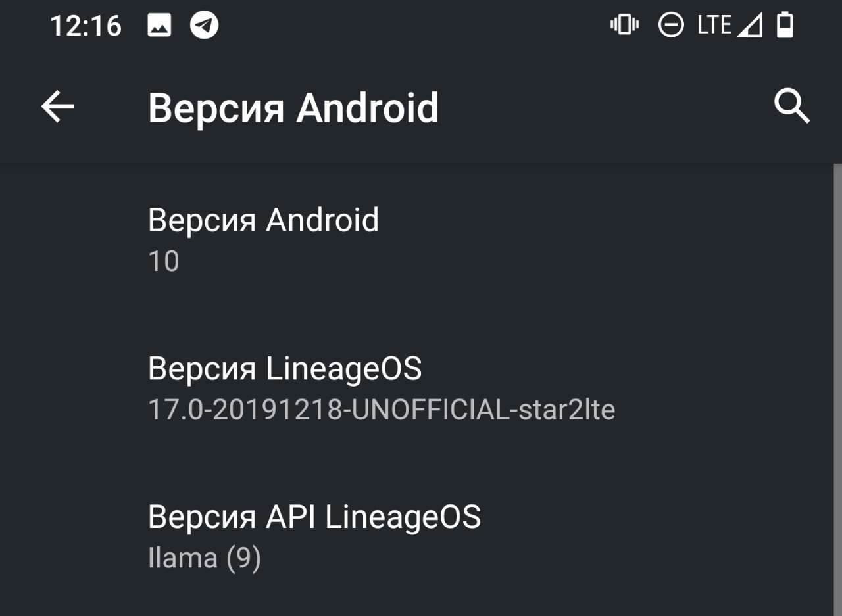Screen dimensions: 842x616
Task: Tap the battery status icon
Action: [785, 25]
